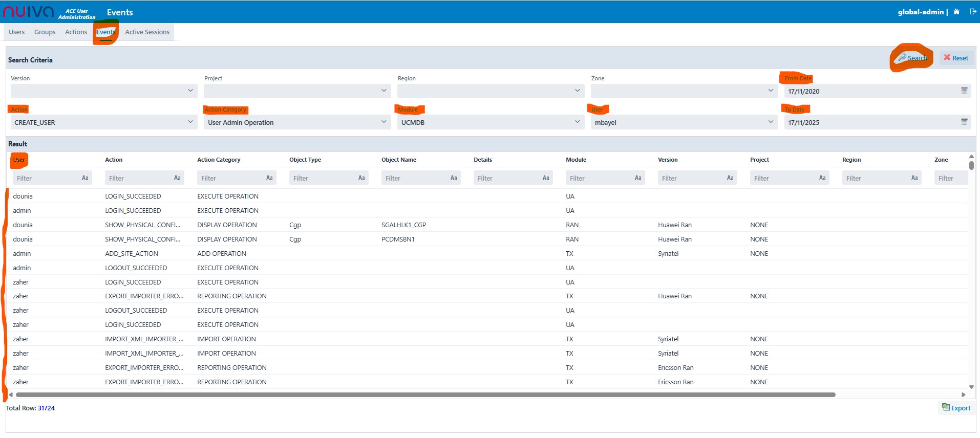Click the Export button below the results
Image resolution: width=980 pixels, height=438 pixels.
pyautogui.click(x=956, y=408)
